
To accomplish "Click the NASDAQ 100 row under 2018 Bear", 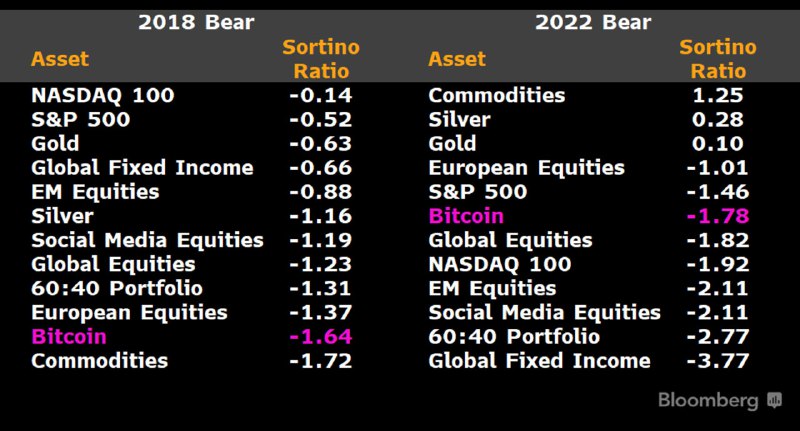I will 103,96.
